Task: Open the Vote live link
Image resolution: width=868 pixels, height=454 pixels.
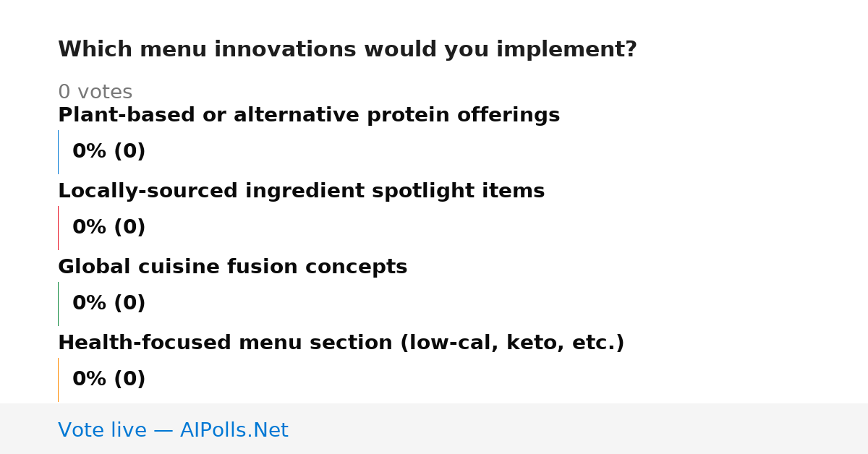Action: [x=173, y=431]
